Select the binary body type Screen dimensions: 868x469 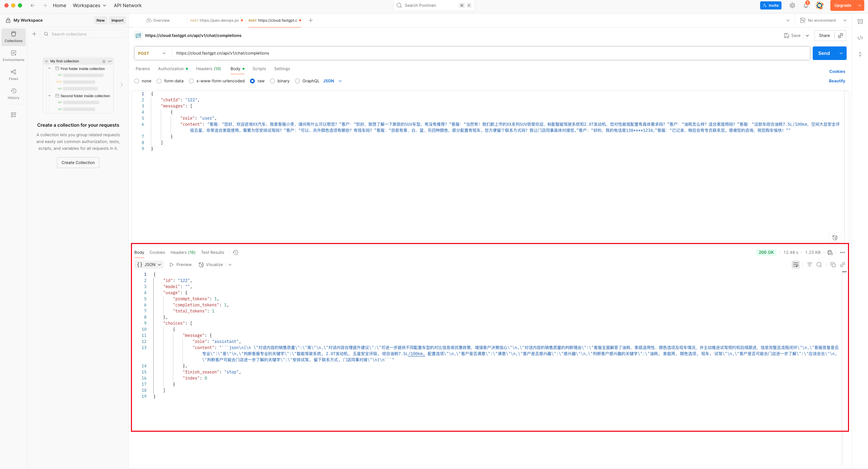272,81
